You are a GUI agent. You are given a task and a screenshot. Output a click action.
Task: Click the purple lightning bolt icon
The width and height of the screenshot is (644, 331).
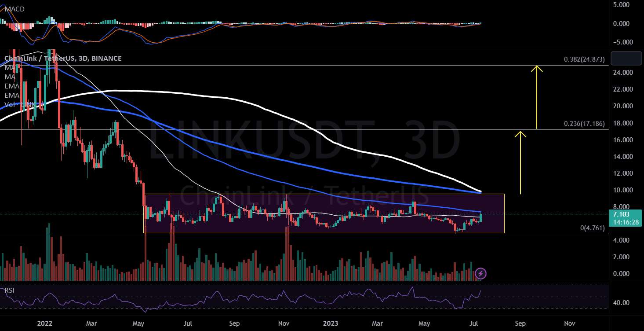[481, 273]
